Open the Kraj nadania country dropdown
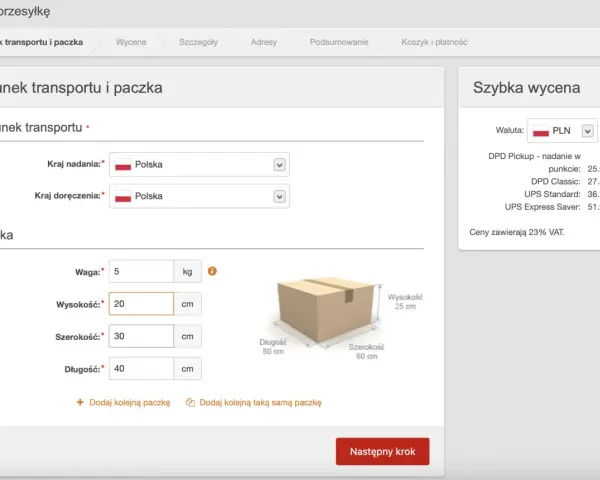Image resolution: width=600 pixels, height=480 pixels. click(199, 165)
